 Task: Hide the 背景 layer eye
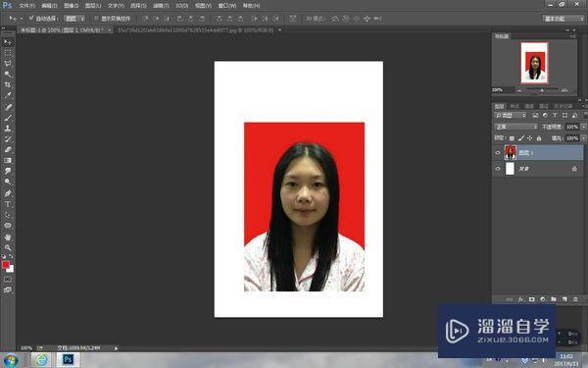[498, 169]
